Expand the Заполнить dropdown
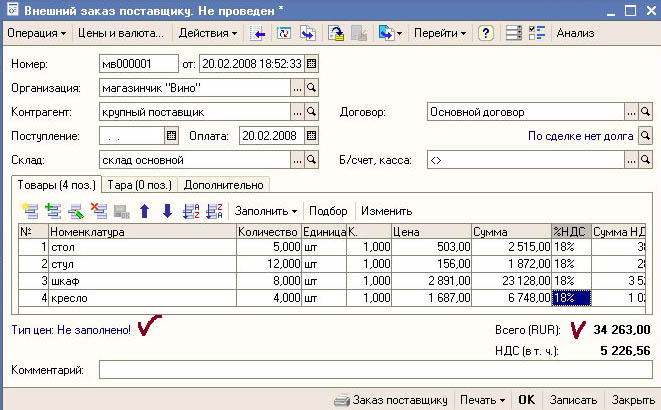Screen dimensions: 661x410 coord(266,211)
